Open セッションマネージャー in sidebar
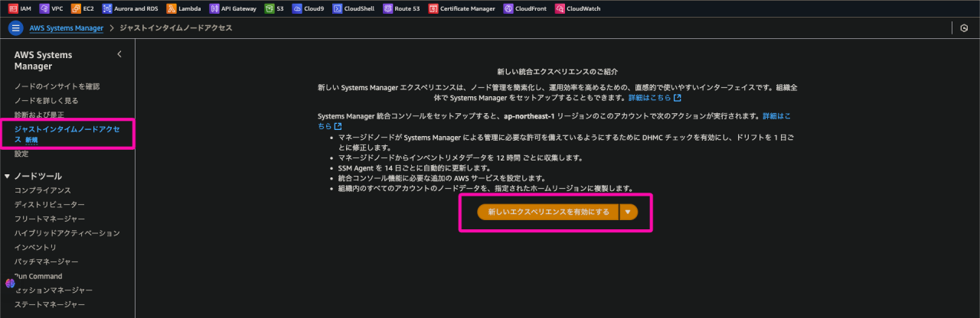 [53, 290]
